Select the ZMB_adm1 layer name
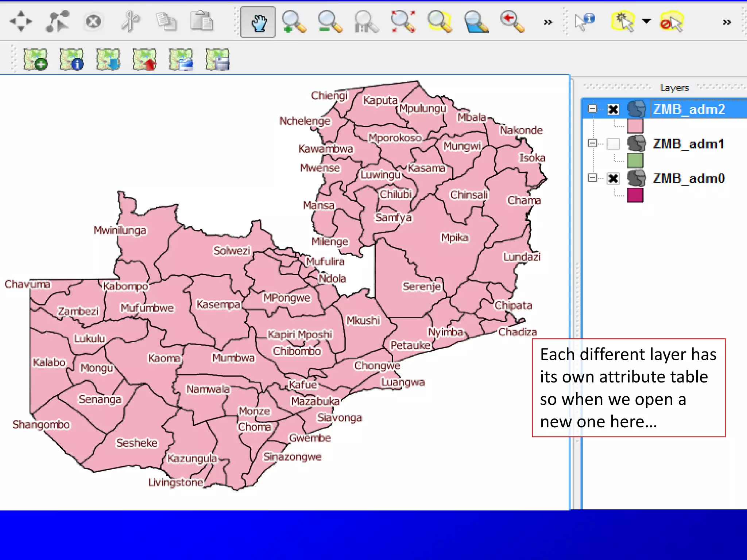The height and width of the screenshot is (560, 747). click(688, 144)
